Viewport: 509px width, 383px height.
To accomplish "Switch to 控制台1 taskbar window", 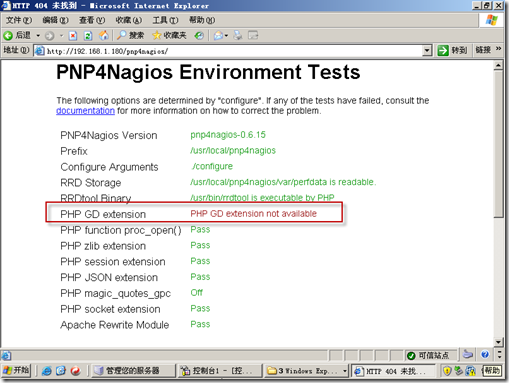I will [219, 371].
